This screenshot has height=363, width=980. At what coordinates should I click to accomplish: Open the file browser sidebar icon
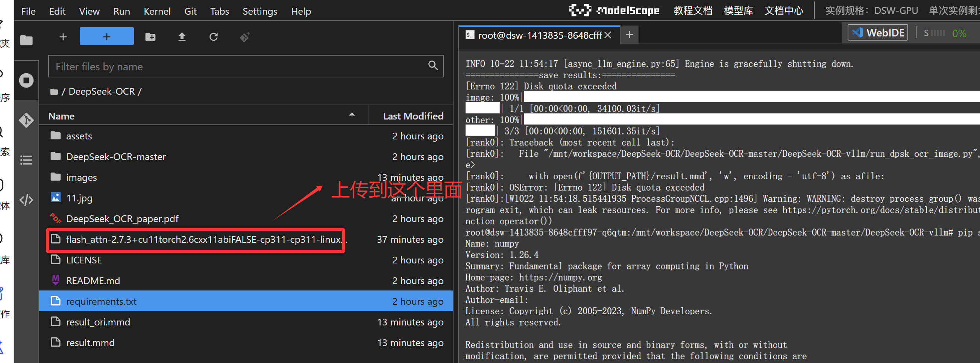pos(26,40)
